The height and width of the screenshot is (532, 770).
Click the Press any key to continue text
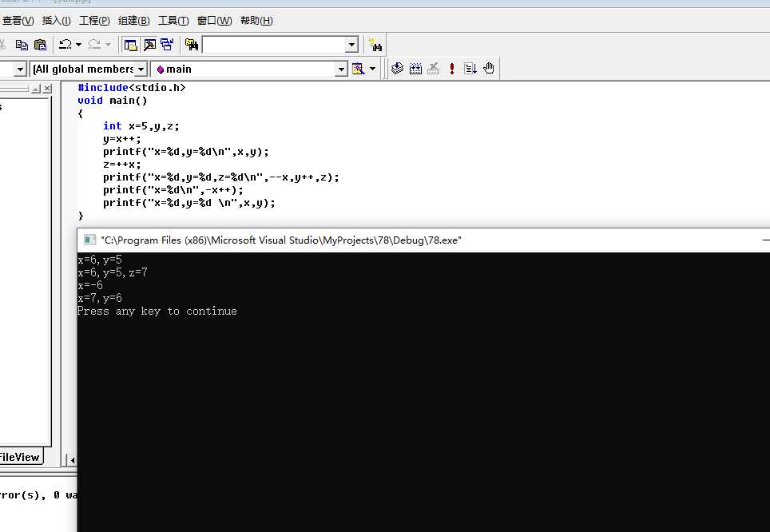coord(157,311)
